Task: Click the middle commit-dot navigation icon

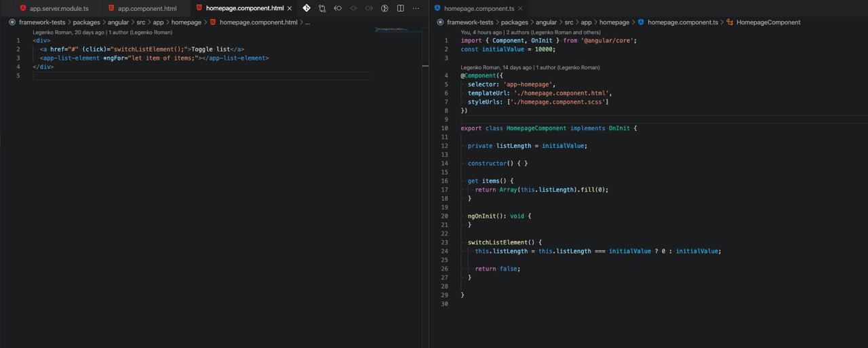Action: tap(353, 8)
